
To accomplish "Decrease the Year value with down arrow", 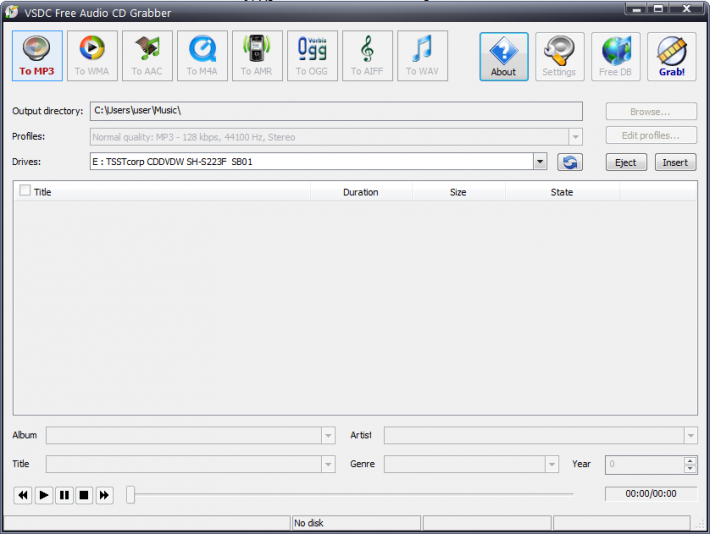I will coord(690,469).
